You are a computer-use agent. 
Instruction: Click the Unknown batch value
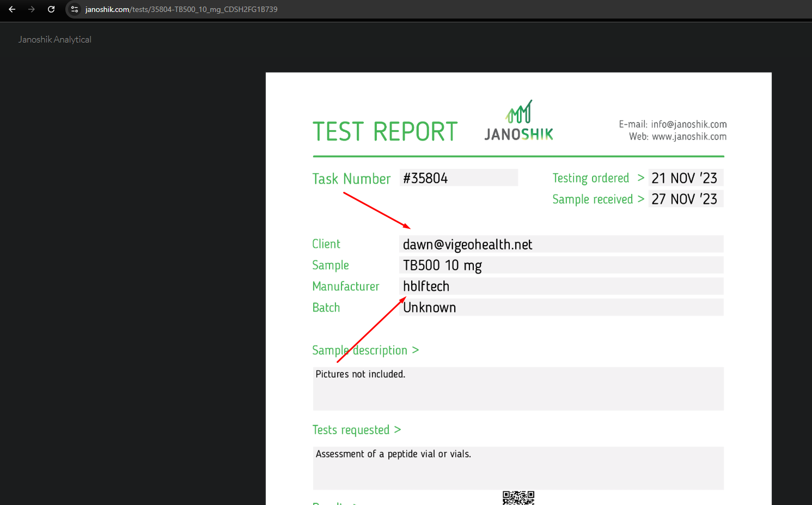coord(430,308)
